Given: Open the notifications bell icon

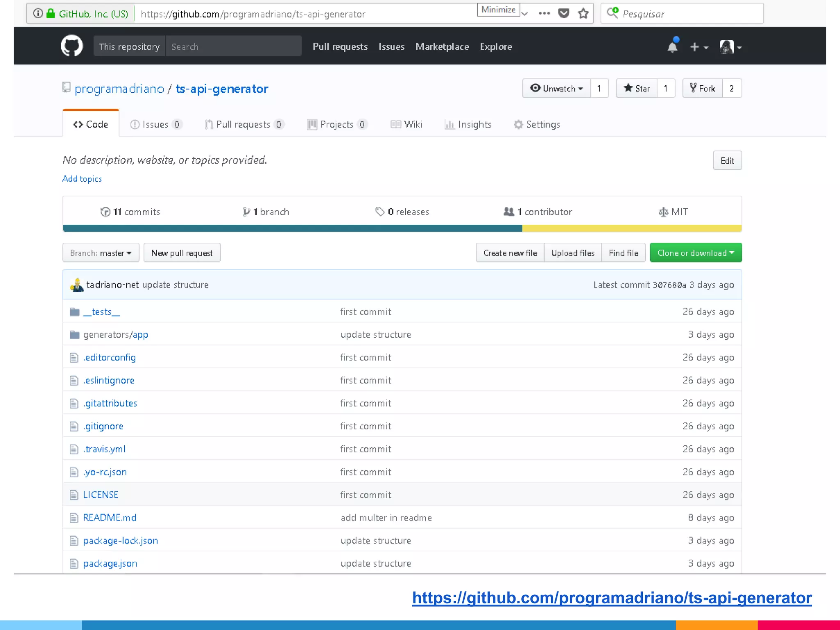Looking at the screenshot, I should click(x=673, y=46).
